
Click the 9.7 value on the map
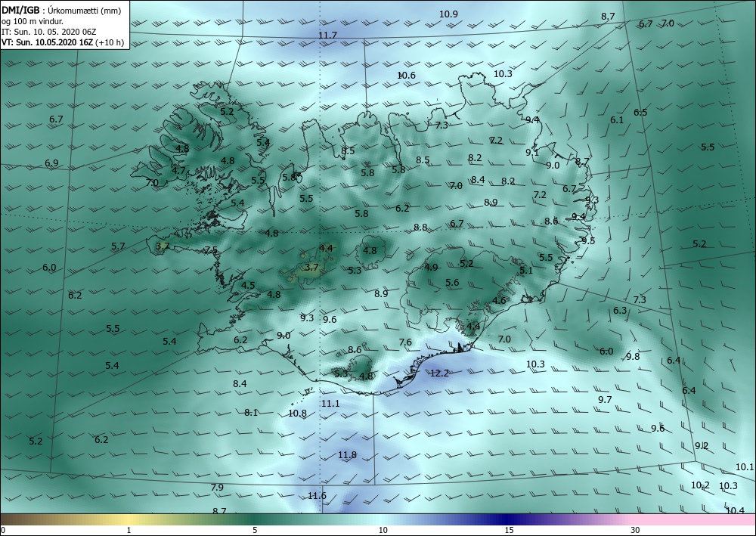pos(605,400)
